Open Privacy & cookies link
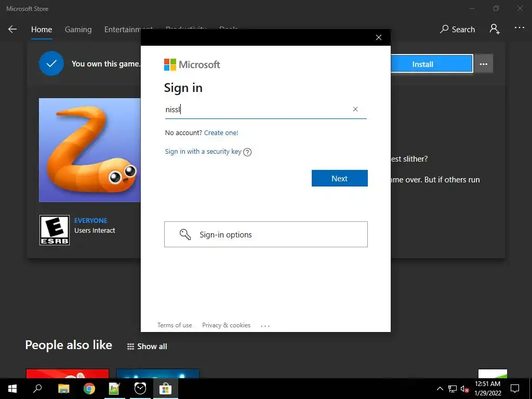The width and height of the screenshot is (532, 399). click(x=227, y=325)
